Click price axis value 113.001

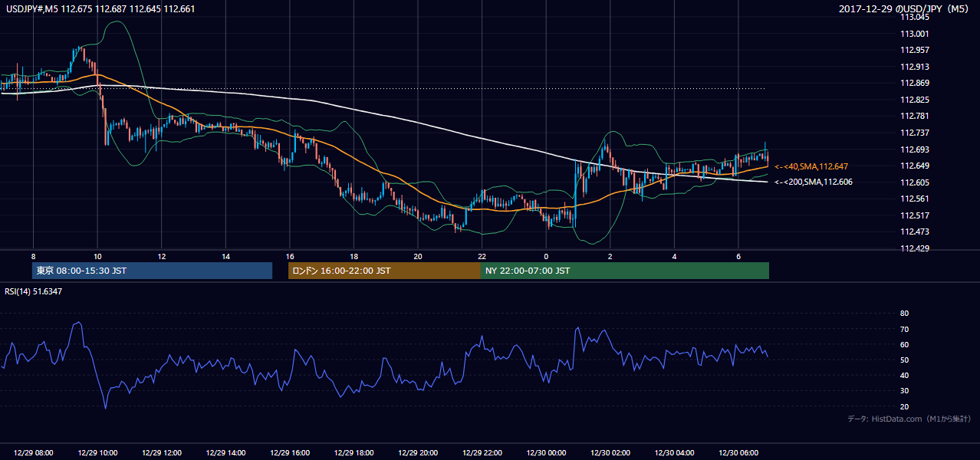click(914, 34)
